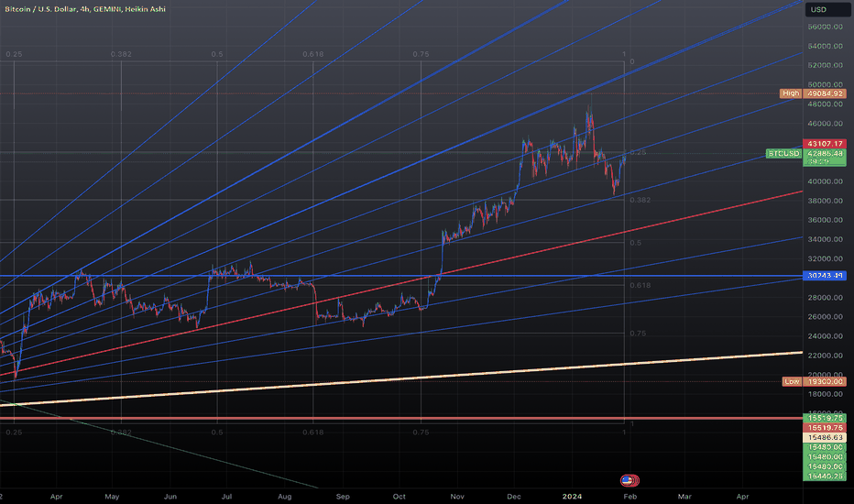Click the red 43107.17 price label

pos(825,144)
